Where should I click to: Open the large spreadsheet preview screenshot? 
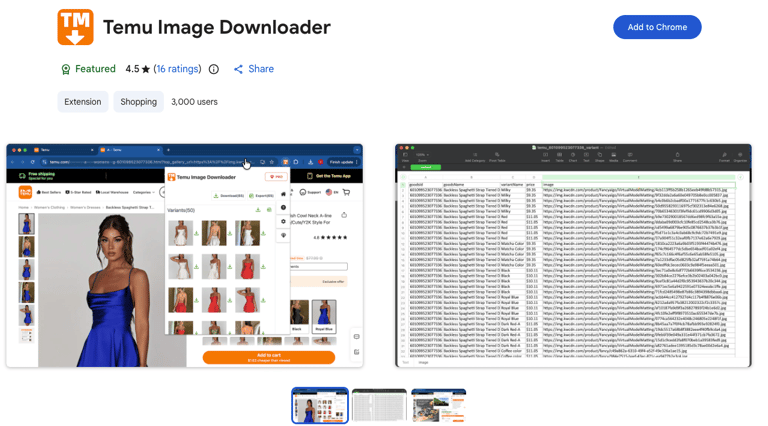coord(573,256)
